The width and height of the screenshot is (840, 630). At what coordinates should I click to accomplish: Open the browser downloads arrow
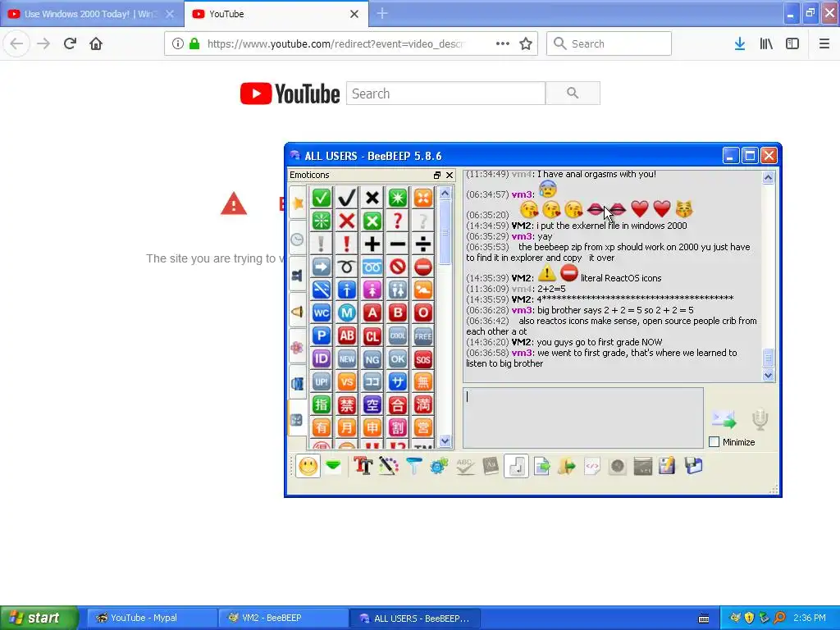[740, 43]
